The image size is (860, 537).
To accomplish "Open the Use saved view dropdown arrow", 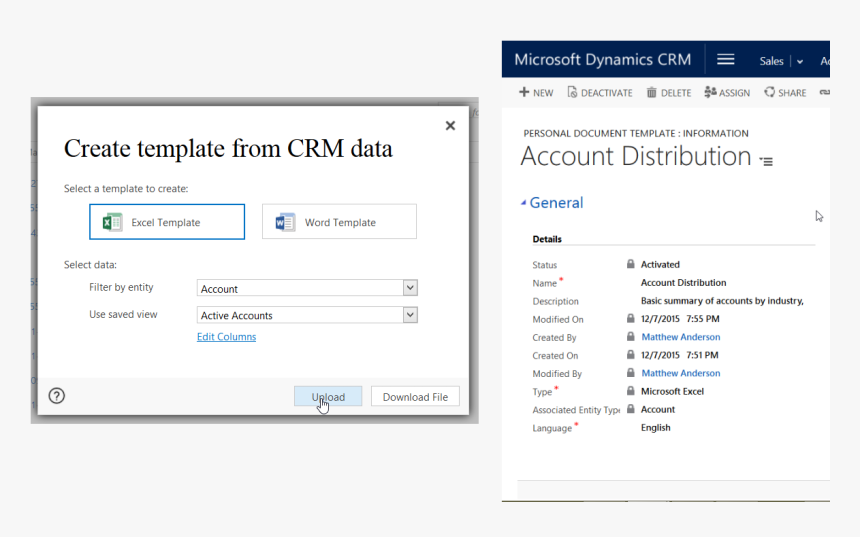I will pyautogui.click(x=410, y=315).
